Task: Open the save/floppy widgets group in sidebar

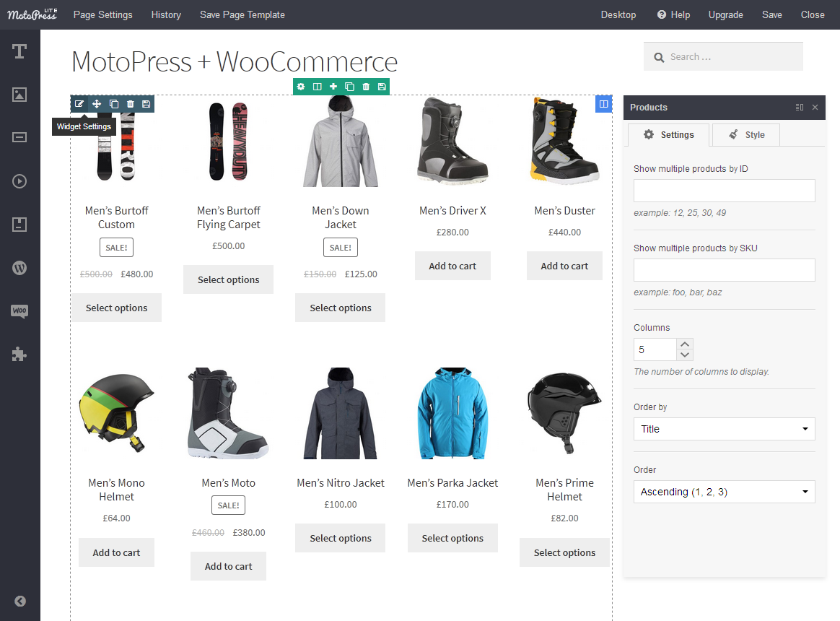Action: 19,224
